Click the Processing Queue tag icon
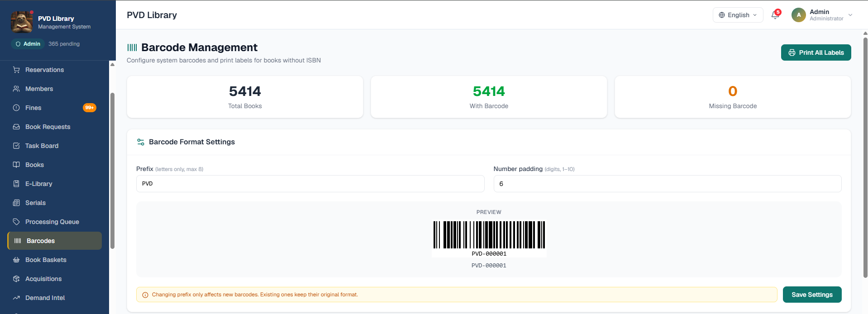The height and width of the screenshot is (314, 868). [16, 222]
